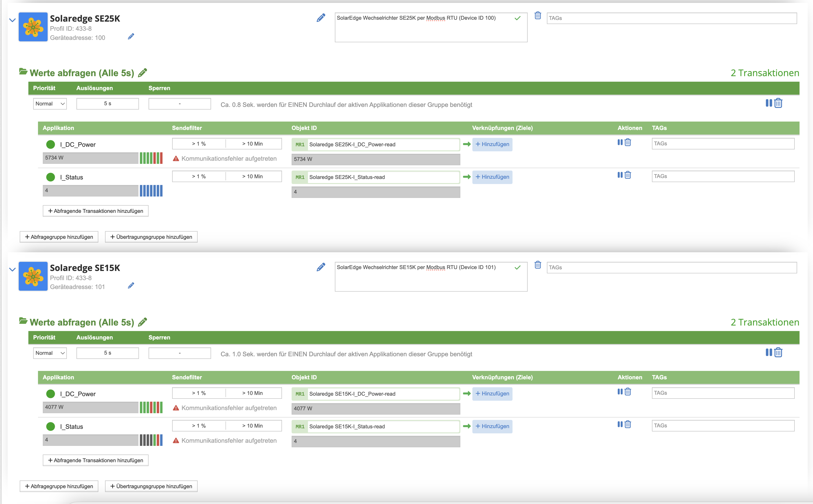
Task: Click the SE25K device TAGs field
Action: 672,18
